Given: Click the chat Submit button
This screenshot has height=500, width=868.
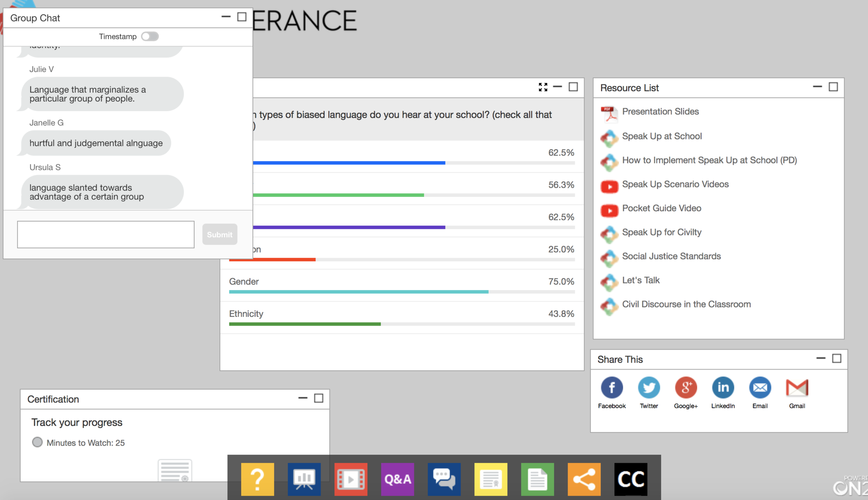Looking at the screenshot, I should coord(220,234).
